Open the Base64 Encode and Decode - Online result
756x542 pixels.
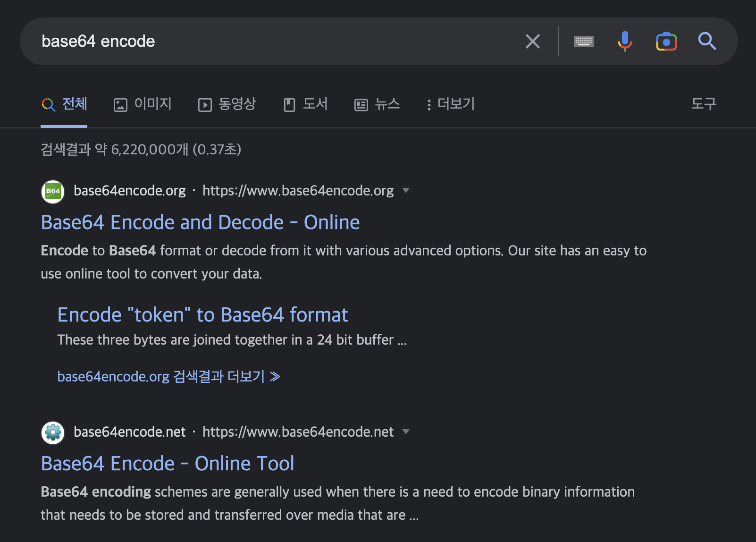coord(200,222)
